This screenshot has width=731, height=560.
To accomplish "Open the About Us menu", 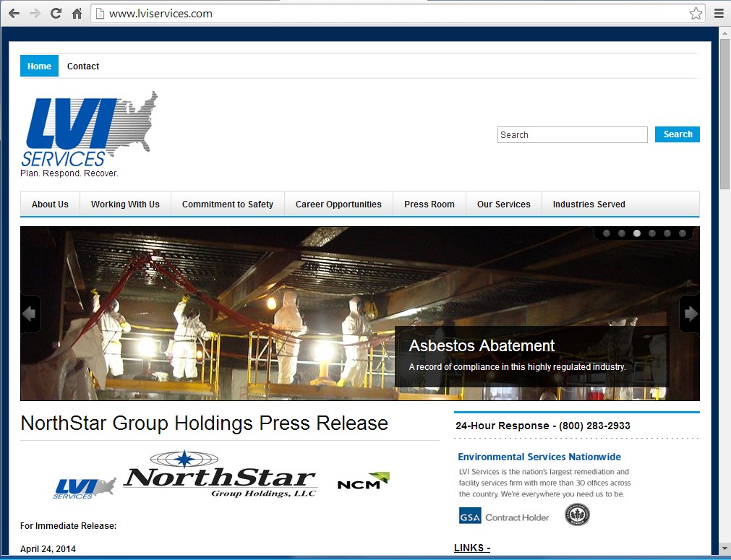I will tap(50, 204).
